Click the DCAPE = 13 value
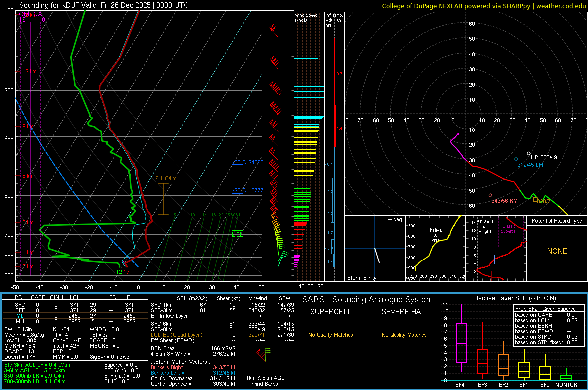Screen dimensions: 588x390 point(19,351)
